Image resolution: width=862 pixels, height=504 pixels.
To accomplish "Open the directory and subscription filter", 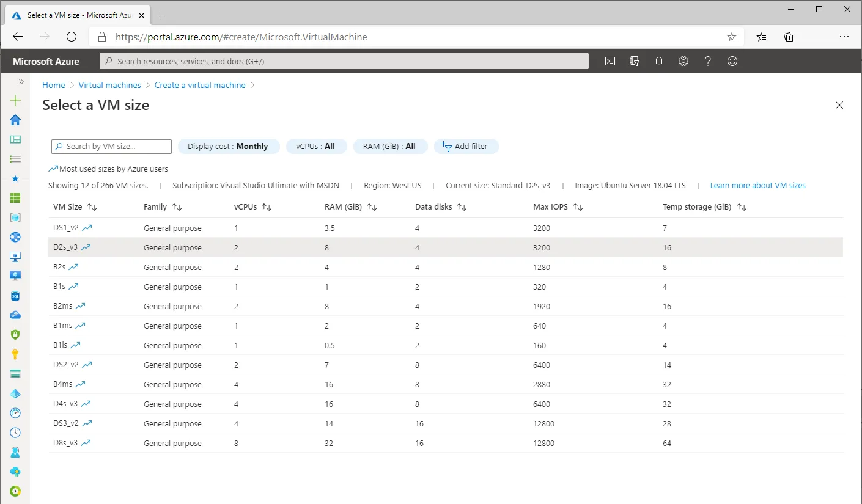I will tap(634, 61).
